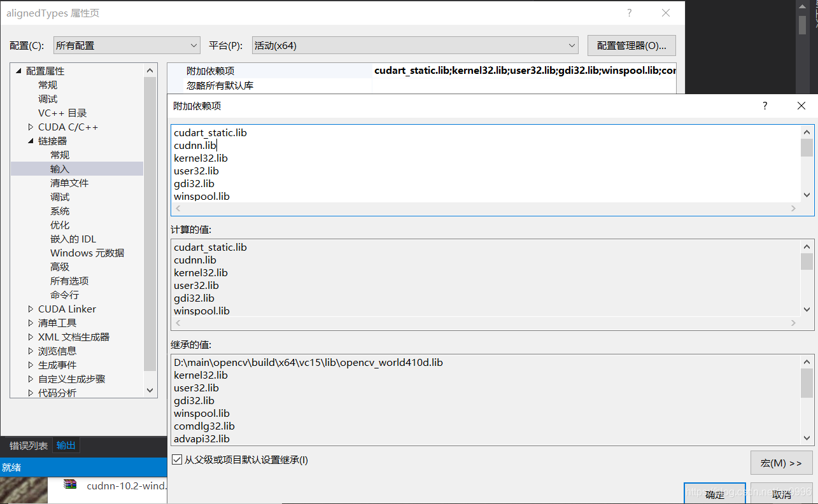The width and height of the screenshot is (818, 504).
Task: Select 所有选项 under 链接器
Action: tap(69, 281)
